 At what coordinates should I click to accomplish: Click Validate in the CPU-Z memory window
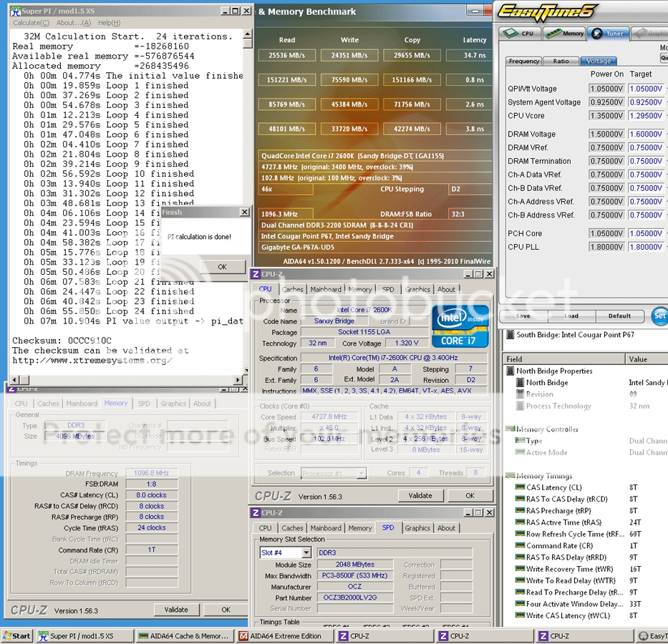[x=176, y=610]
